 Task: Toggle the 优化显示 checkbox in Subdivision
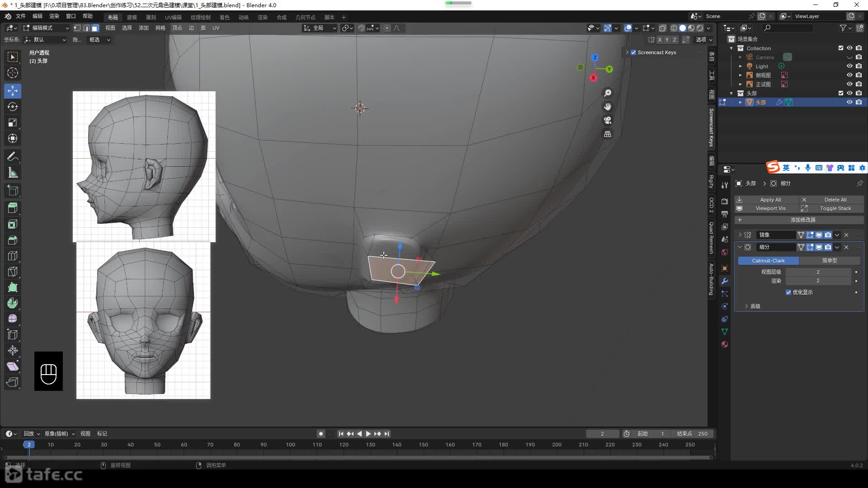pyautogui.click(x=788, y=292)
